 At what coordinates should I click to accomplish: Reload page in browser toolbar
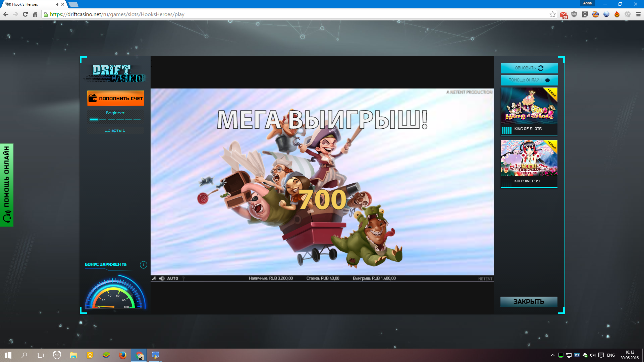click(25, 14)
